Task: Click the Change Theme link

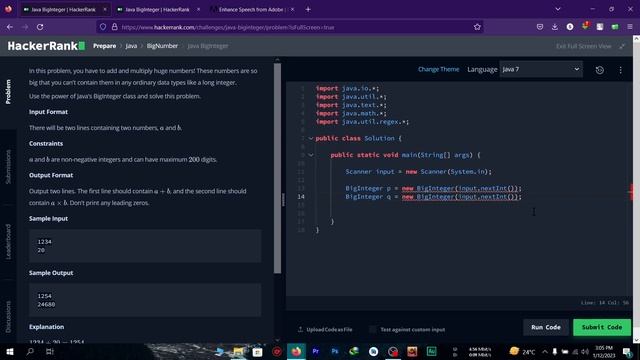Action: tap(438, 69)
